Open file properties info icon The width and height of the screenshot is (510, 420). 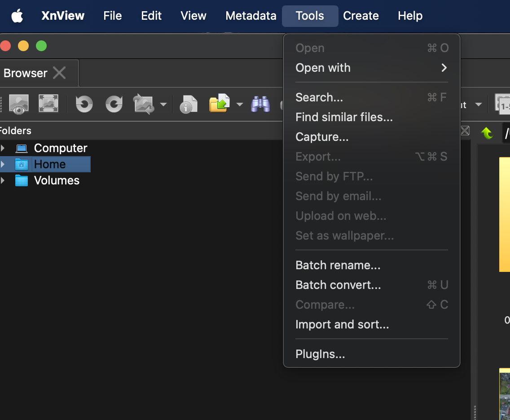click(189, 104)
